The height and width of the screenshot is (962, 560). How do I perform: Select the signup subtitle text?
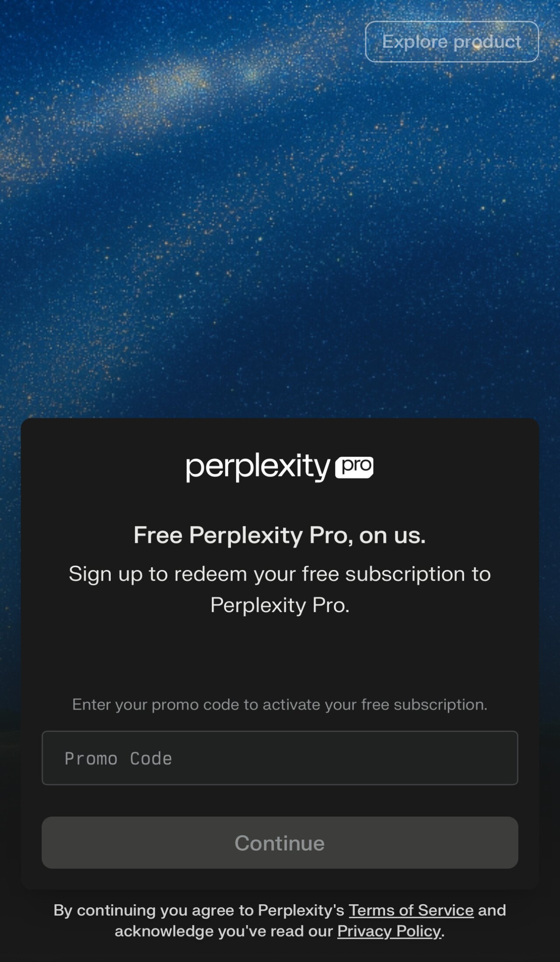coord(280,593)
